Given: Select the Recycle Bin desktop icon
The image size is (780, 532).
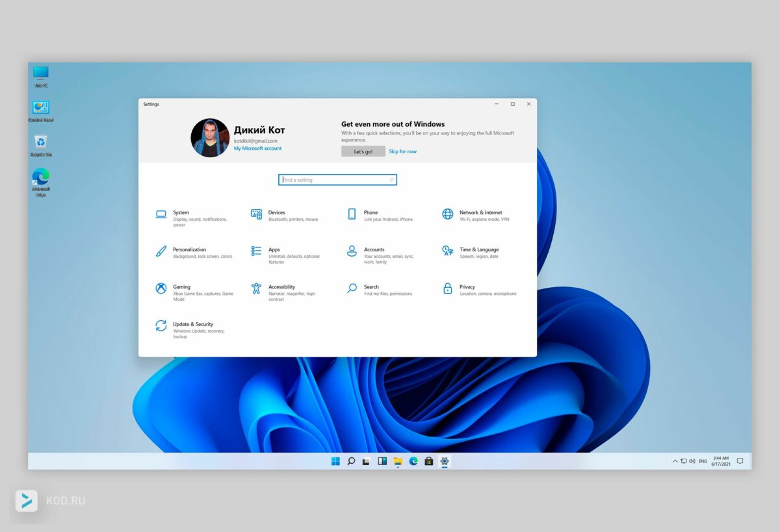Looking at the screenshot, I should pos(41,146).
